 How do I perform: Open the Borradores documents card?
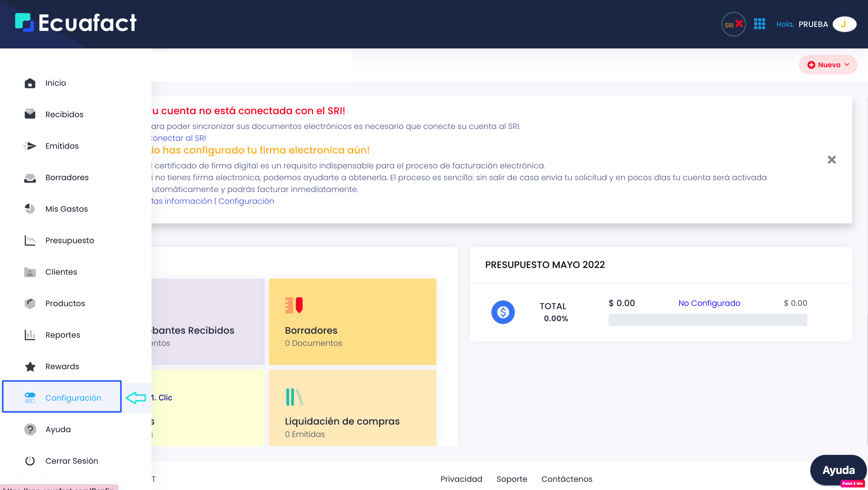click(352, 322)
